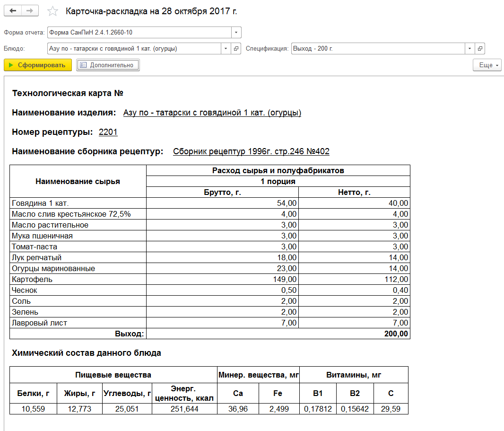Open the Спецификация item via open-form icon

(480, 49)
